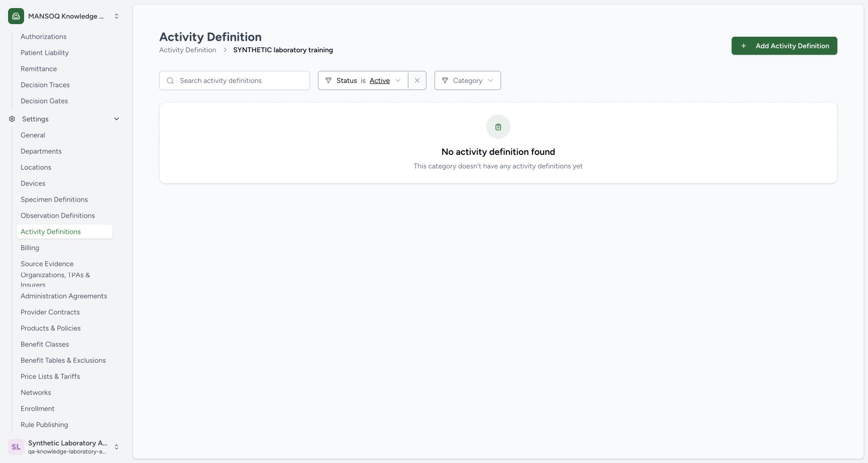Clear the Status filter with X
Screen dimensions: 868x463
(417, 80)
